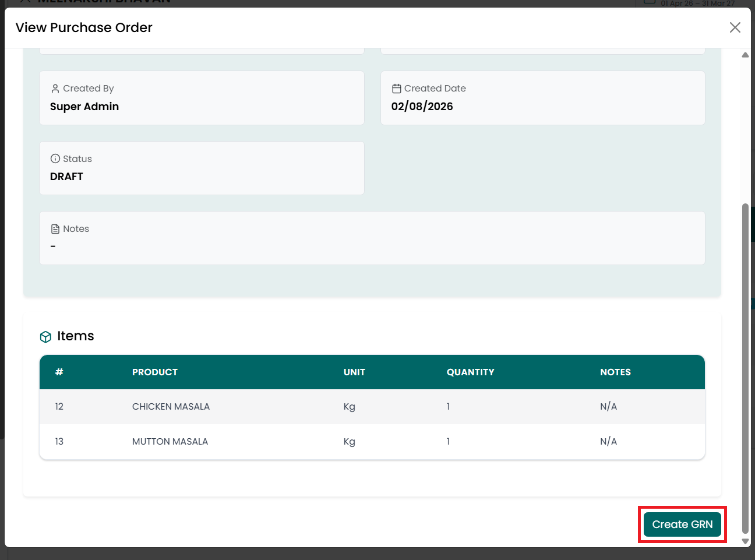Click the dialog's vertical scrollbar thumb
The image size is (755, 560).
click(745, 368)
